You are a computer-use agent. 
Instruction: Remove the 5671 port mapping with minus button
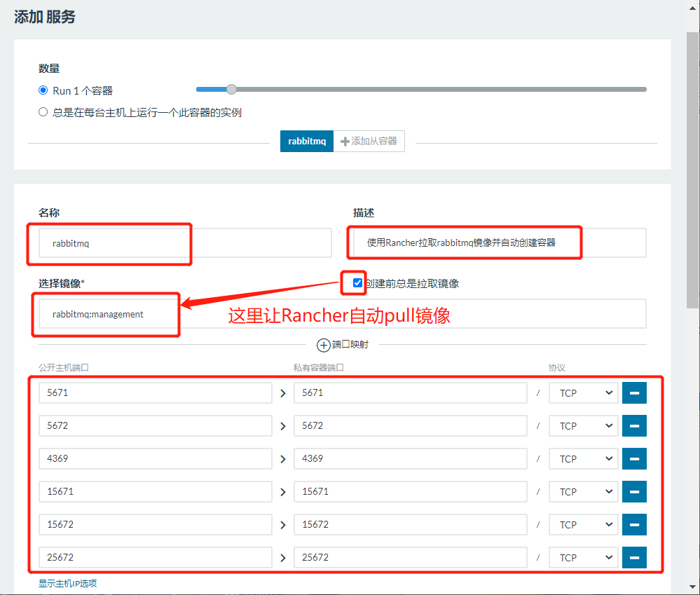pos(633,392)
